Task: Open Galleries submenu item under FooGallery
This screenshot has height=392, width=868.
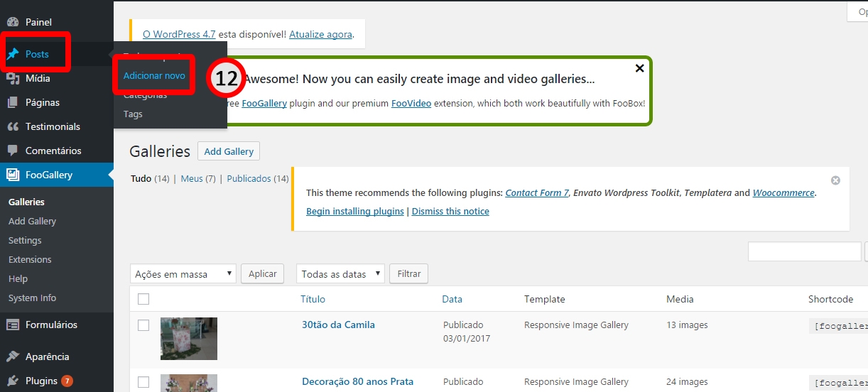Action: 26,202
